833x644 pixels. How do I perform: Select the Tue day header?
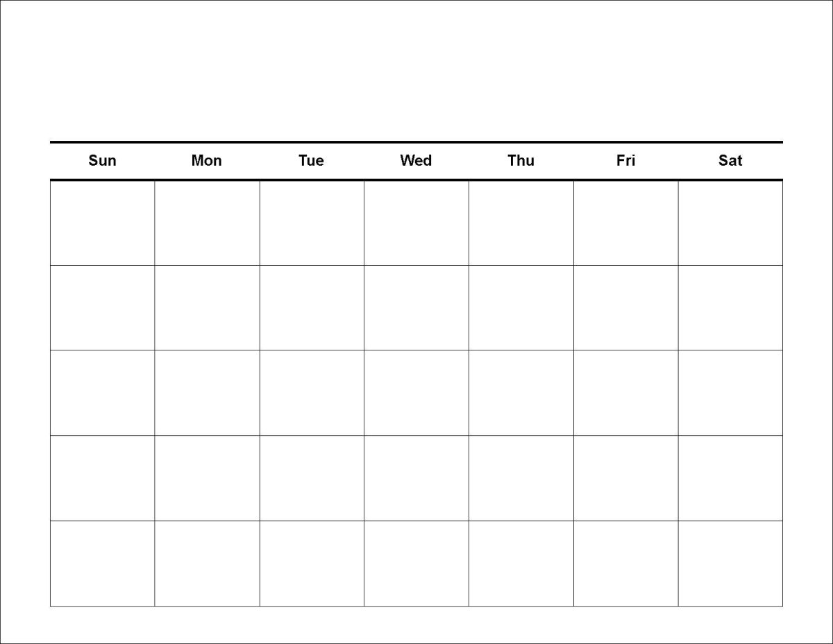[x=312, y=161]
